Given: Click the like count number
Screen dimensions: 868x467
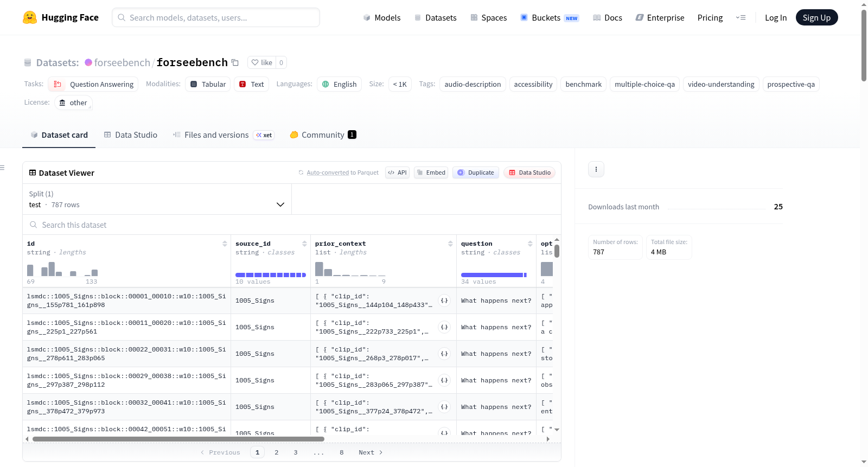Looking at the screenshot, I should click(x=281, y=62).
